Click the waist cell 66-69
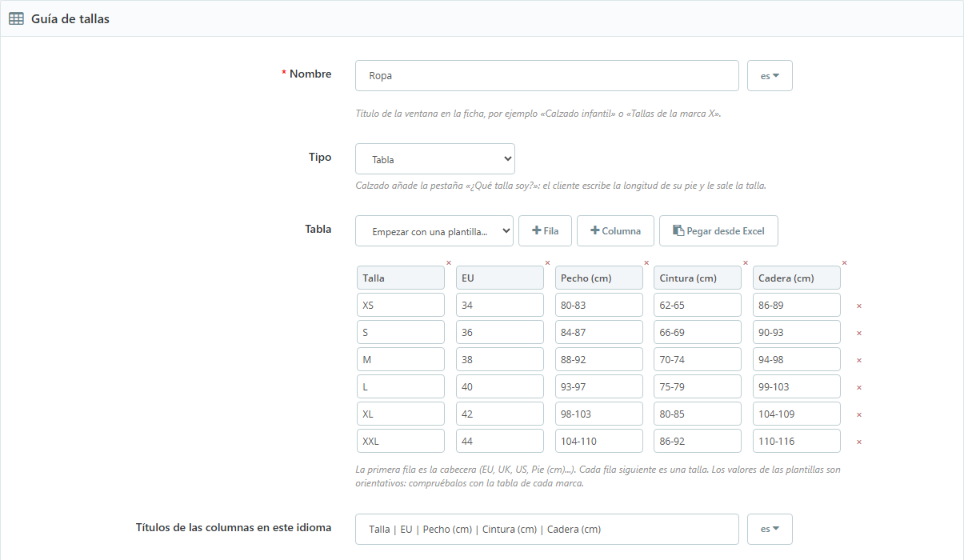Image resolution: width=964 pixels, height=560 pixels. click(x=698, y=332)
